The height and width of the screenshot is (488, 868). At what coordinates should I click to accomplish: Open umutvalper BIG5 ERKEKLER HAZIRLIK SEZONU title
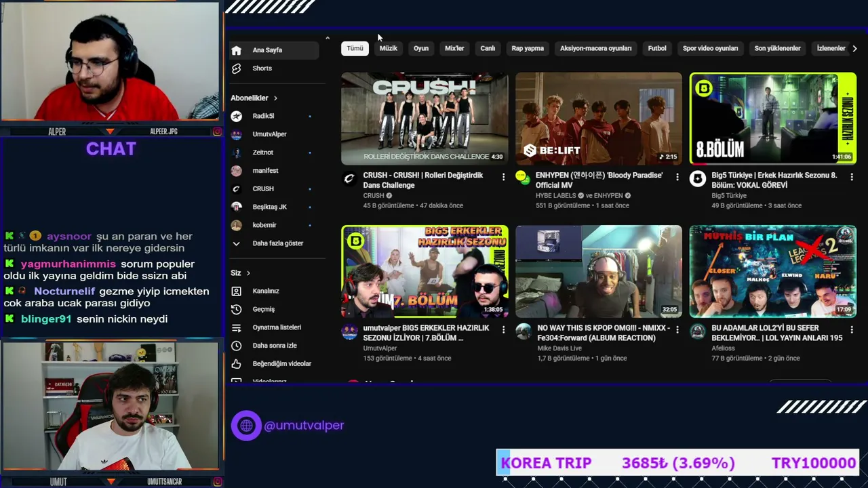[x=426, y=333]
